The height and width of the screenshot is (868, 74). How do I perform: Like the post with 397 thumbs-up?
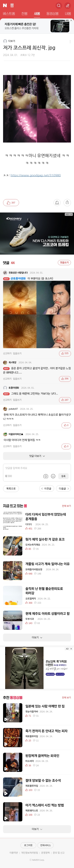(x=11, y=203)
